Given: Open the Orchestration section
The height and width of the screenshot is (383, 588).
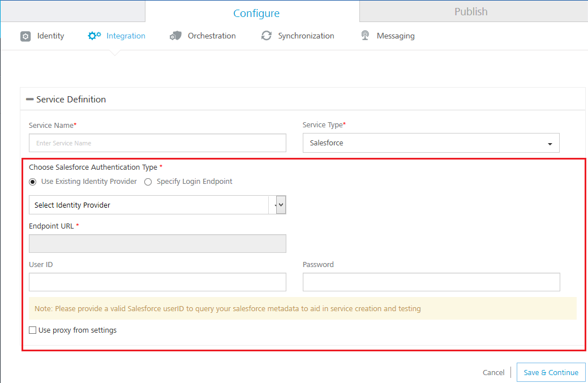Looking at the screenshot, I should coord(212,36).
